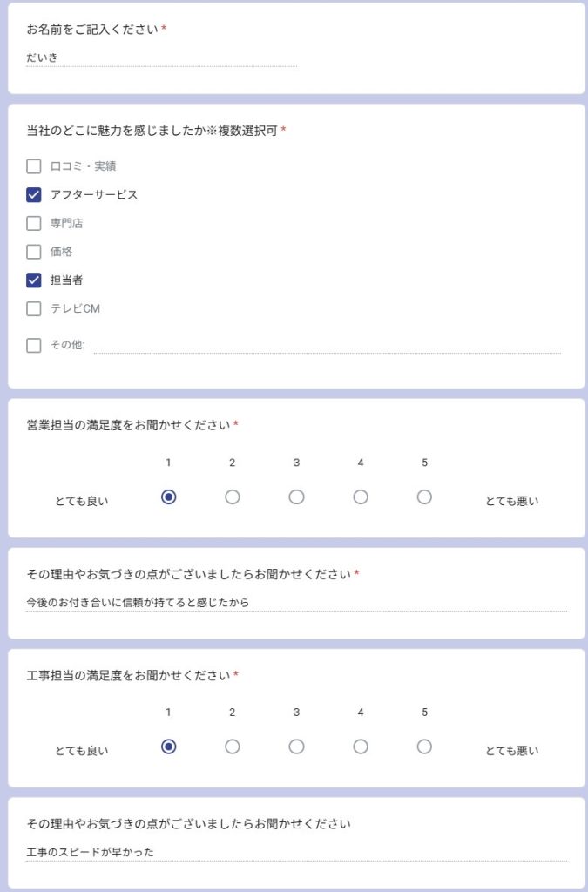
Task: Click the 営業担当 reason text field
Action: pos(296,603)
